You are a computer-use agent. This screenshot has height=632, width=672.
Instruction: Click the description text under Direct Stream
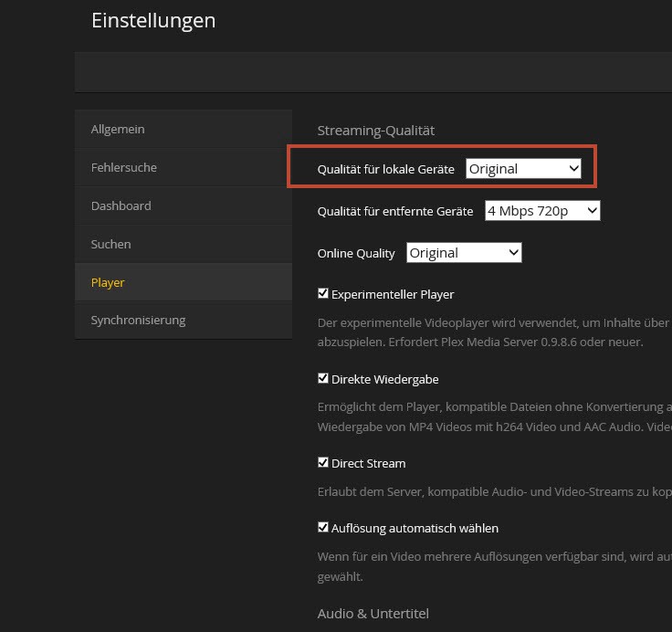coord(493,492)
